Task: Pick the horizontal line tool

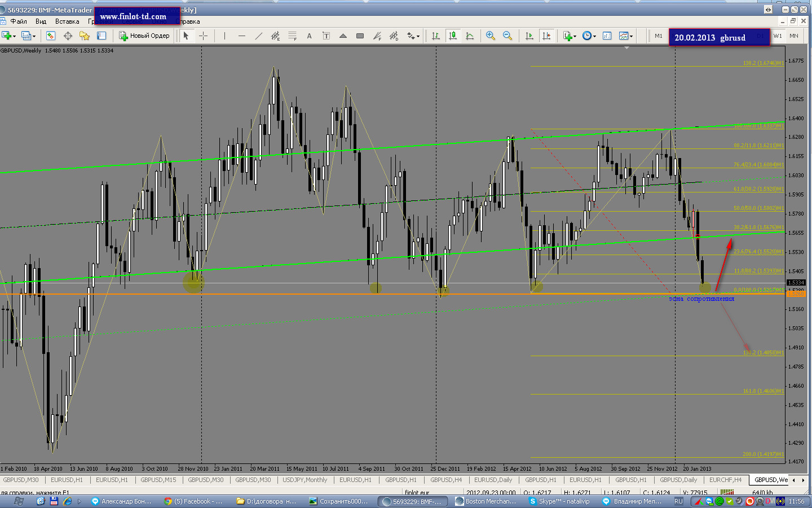Action: point(241,36)
